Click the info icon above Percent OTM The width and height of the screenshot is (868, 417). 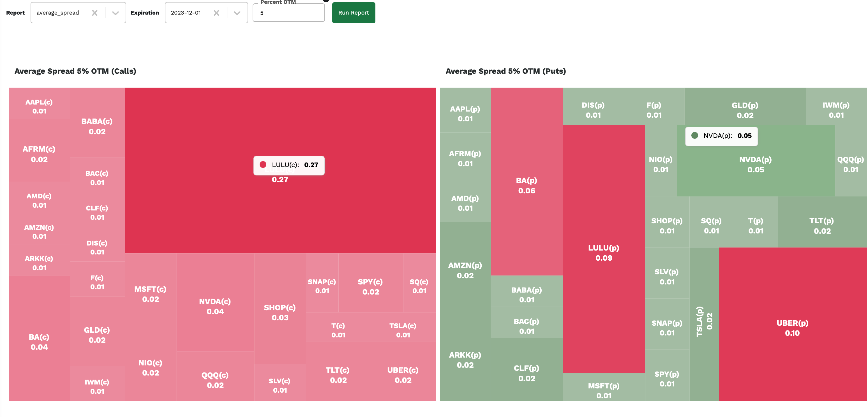point(326,0)
